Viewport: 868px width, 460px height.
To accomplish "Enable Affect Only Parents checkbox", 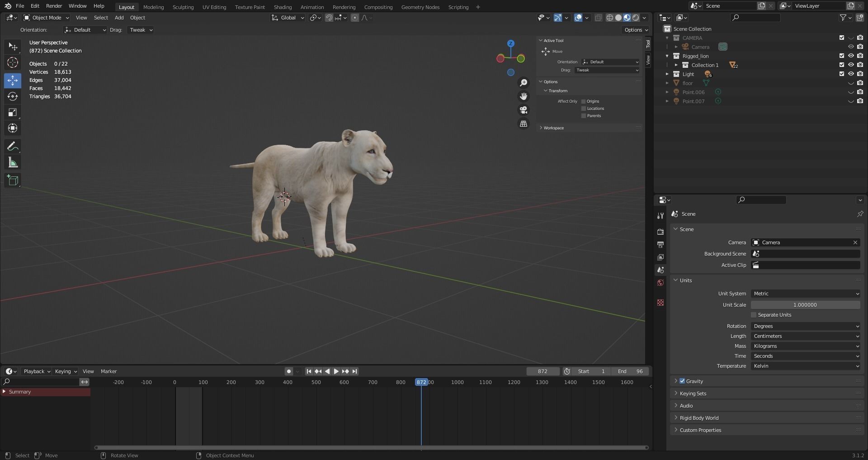I will click(x=584, y=116).
